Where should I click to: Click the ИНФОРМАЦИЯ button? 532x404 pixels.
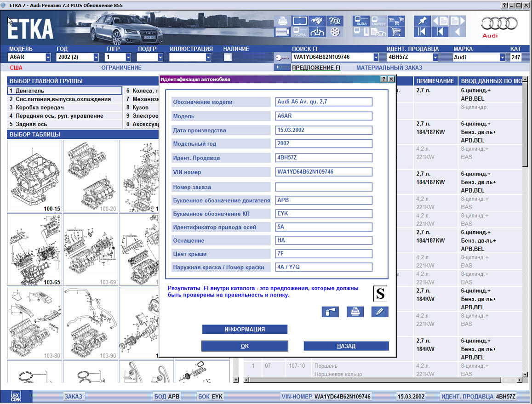tap(245, 329)
